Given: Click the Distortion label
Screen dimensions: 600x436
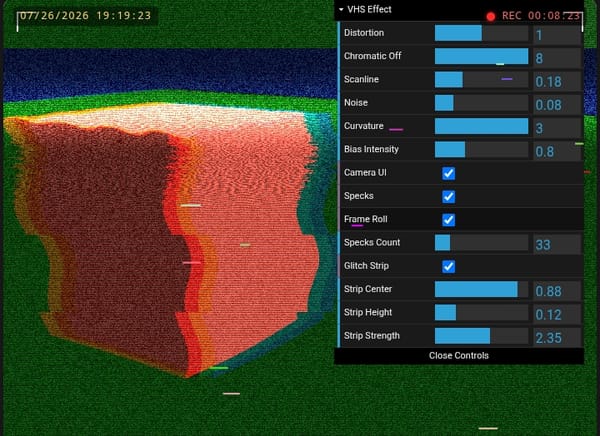Looking at the screenshot, I should click(x=364, y=33).
